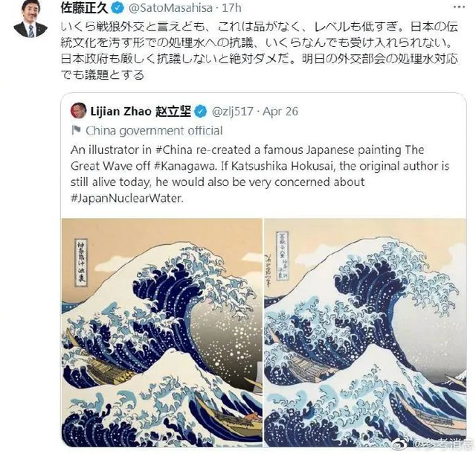Click 佐藤正久's profile avatar photo
The image size is (476, 454).
tap(30, 20)
